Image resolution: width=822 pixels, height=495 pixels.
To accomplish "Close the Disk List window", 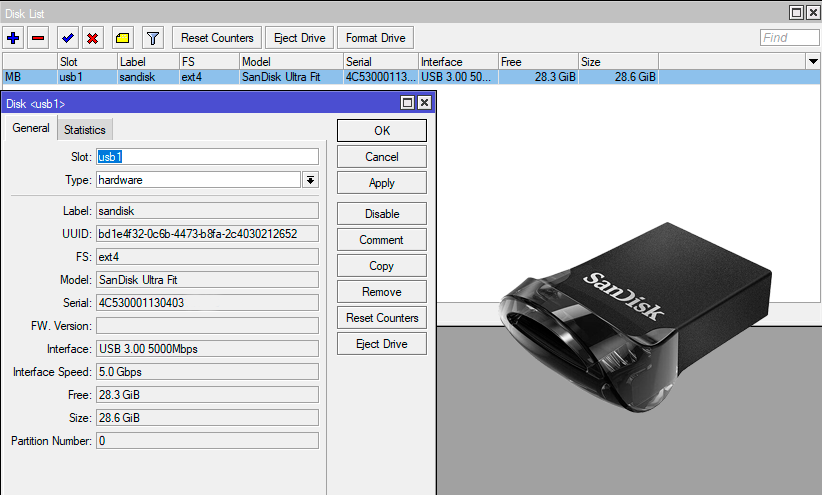I will [x=813, y=13].
